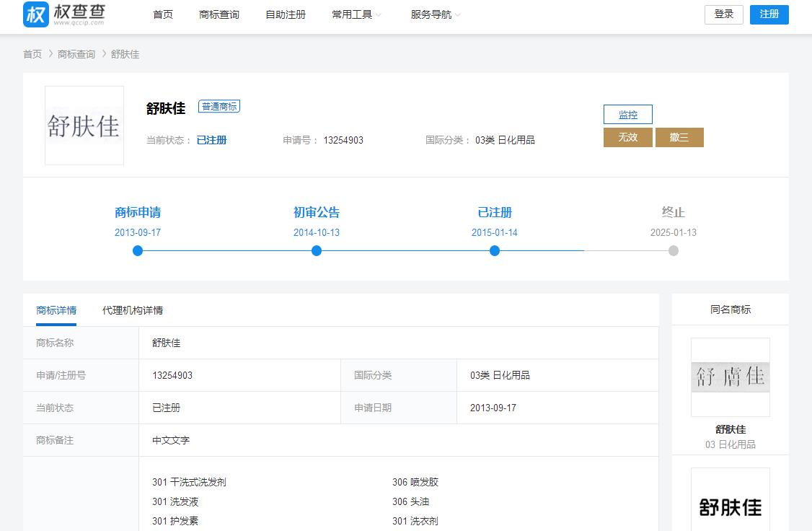
Task: Click the grey 终止 timeline dot
Action: pos(674,251)
